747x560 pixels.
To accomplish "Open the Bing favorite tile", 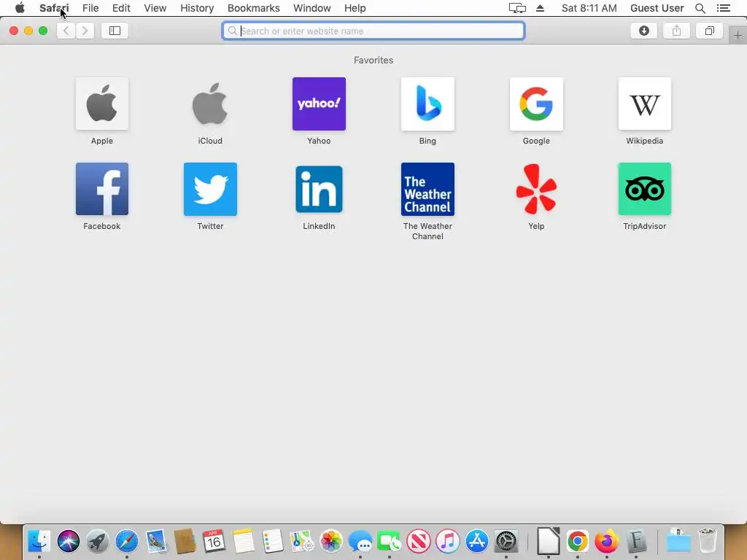I will coord(427,104).
